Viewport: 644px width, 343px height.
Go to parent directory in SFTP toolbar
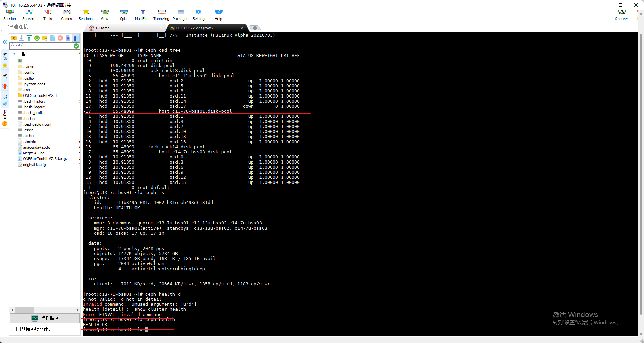coord(14,38)
